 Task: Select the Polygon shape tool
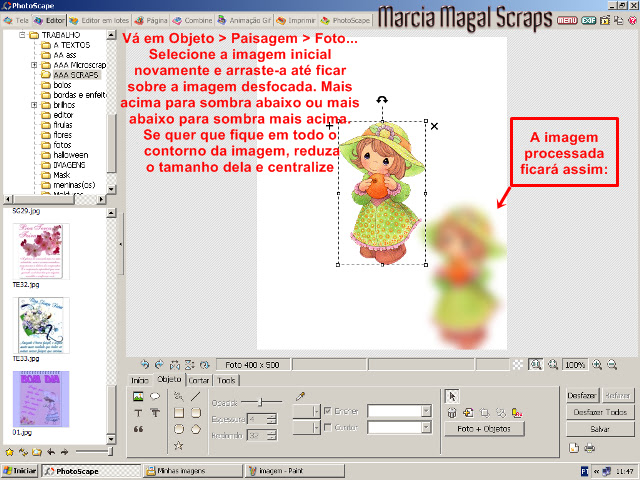pos(196,429)
